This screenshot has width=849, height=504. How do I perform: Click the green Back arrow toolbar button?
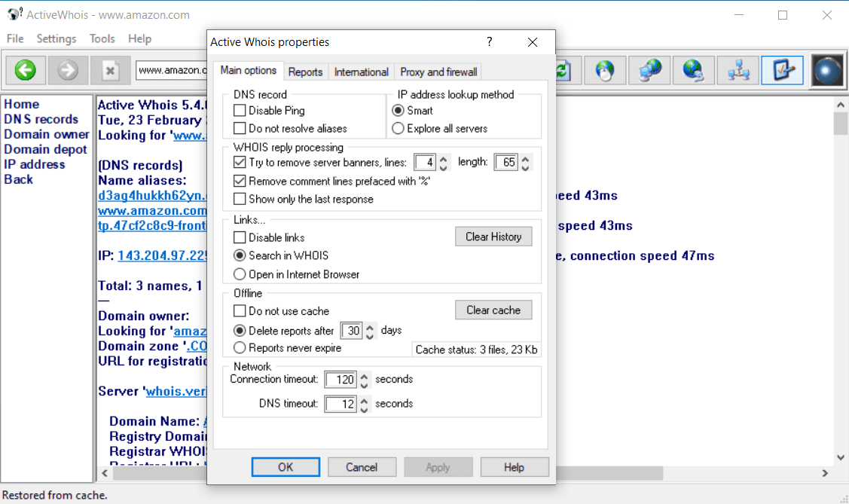(x=25, y=70)
